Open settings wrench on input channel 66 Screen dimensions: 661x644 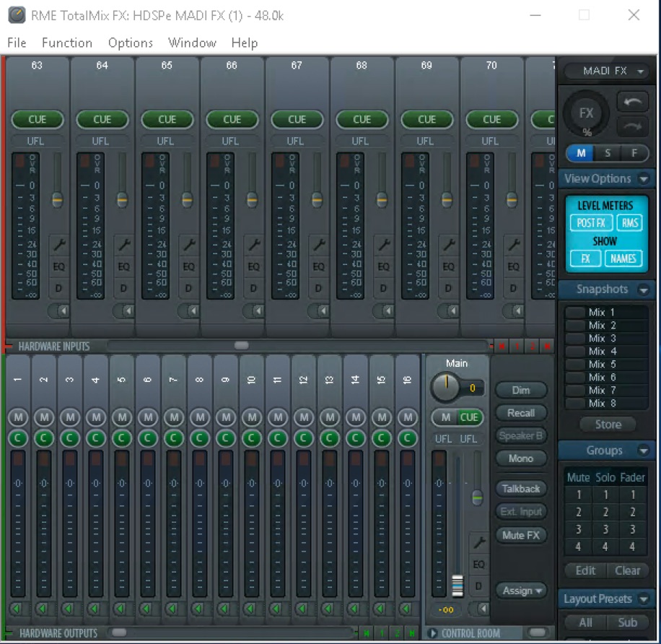(253, 245)
